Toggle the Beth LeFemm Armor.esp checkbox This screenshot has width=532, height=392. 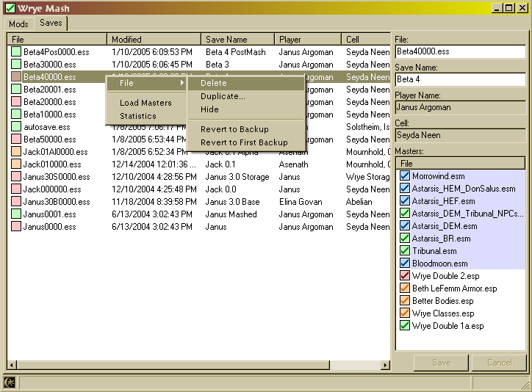(x=404, y=288)
